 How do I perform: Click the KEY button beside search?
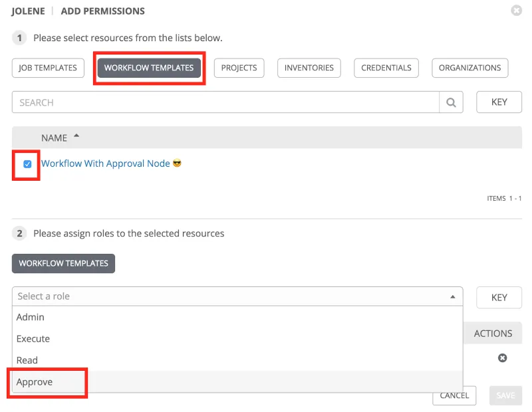(x=499, y=102)
